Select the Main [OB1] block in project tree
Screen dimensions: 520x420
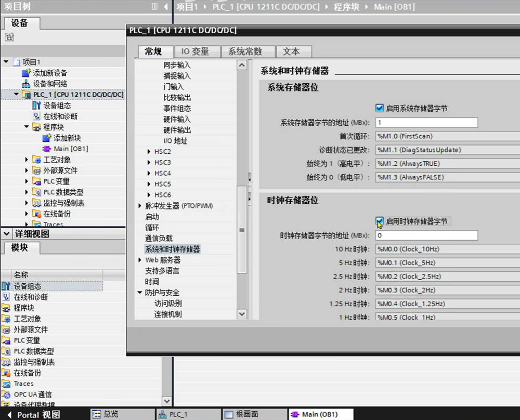pyautogui.click(x=70, y=149)
